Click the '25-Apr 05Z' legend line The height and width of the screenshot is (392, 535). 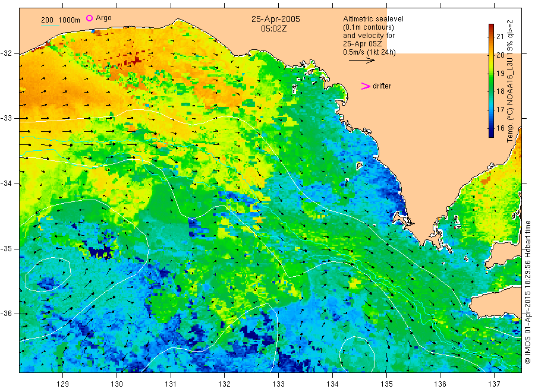[363, 44]
